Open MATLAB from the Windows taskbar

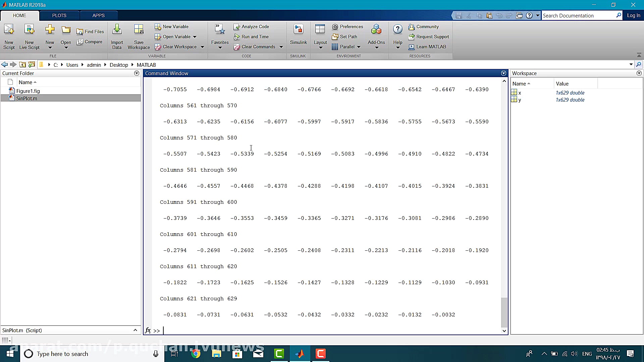click(300, 354)
